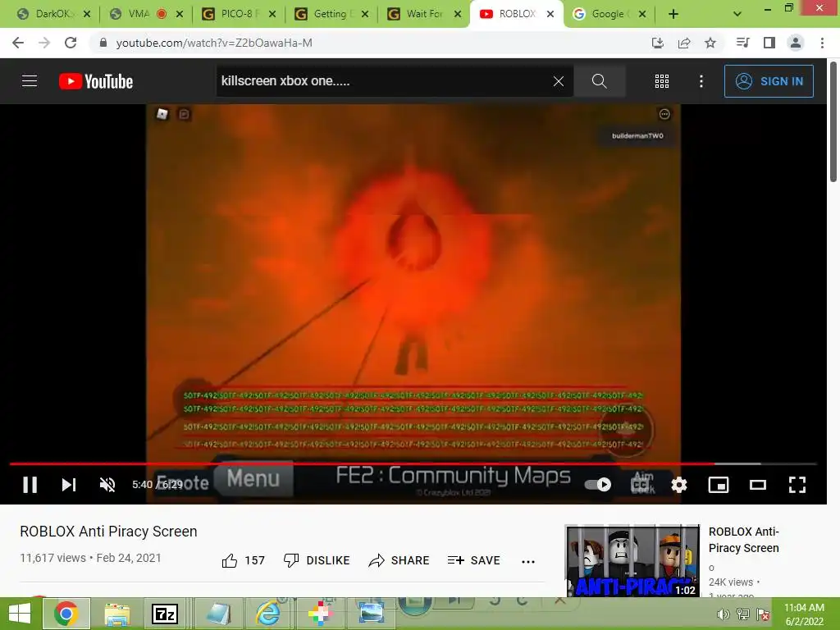
Task: Open YouTube settings three-dot menu
Action: pyautogui.click(x=701, y=81)
